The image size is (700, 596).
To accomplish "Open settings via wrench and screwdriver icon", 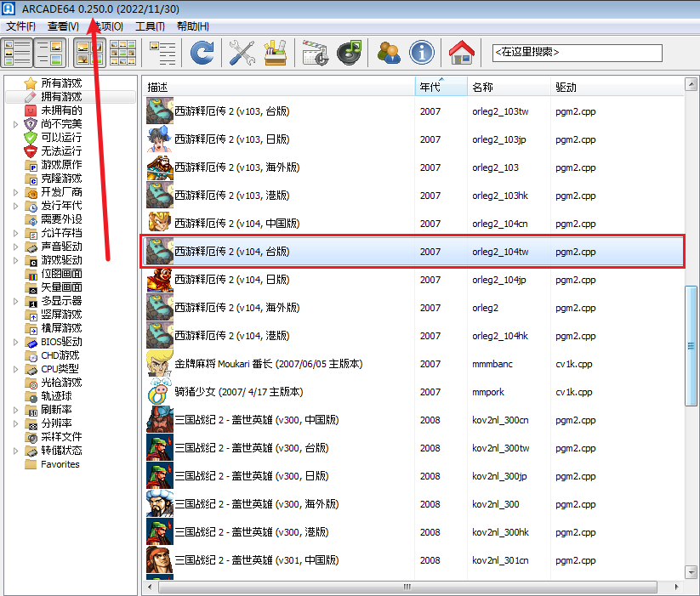I will coord(242,53).
